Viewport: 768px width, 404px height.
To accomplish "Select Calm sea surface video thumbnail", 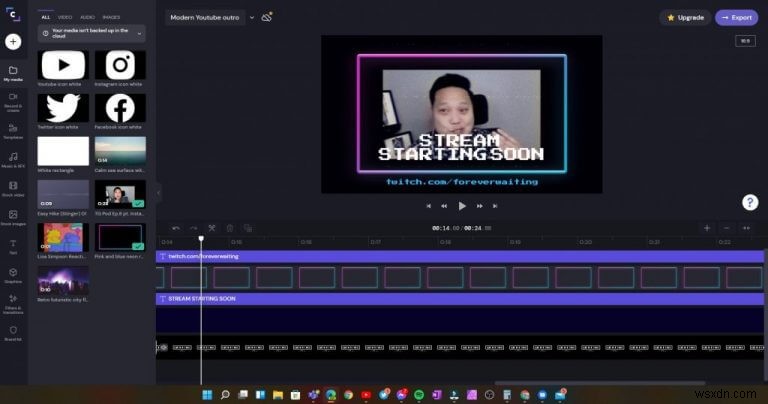I will pos(120,151).
